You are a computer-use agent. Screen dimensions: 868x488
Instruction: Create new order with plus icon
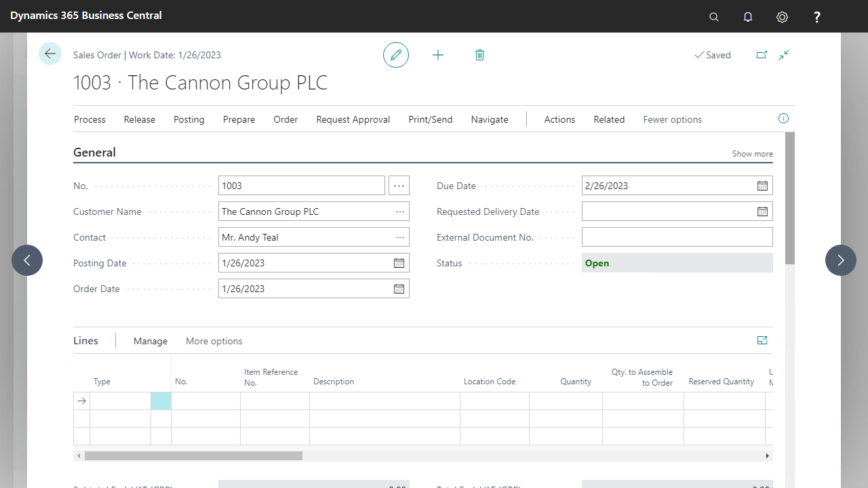pyautogui.click(x=438, y=55)
